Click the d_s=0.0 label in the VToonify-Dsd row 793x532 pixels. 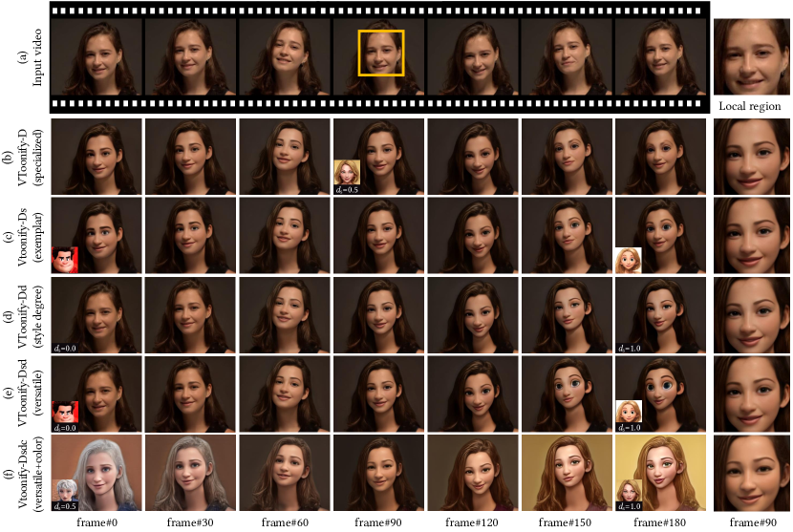65,428
